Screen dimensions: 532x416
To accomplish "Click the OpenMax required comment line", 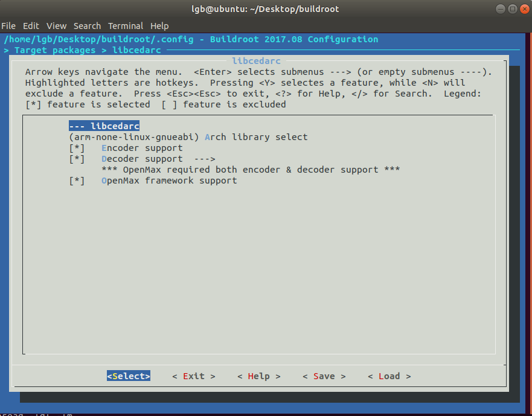I will click(251, 170).
